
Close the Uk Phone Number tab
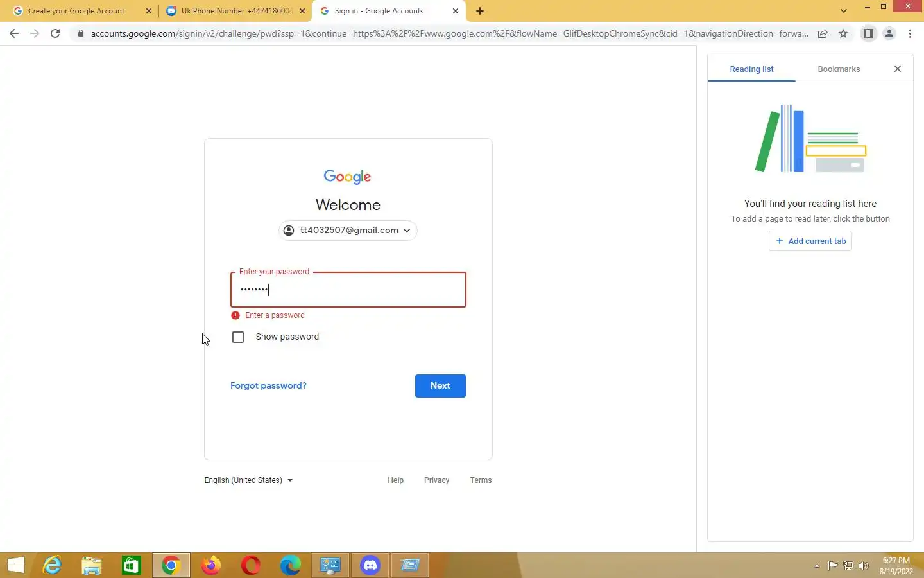pyautogui.click(x=302, y=11)
